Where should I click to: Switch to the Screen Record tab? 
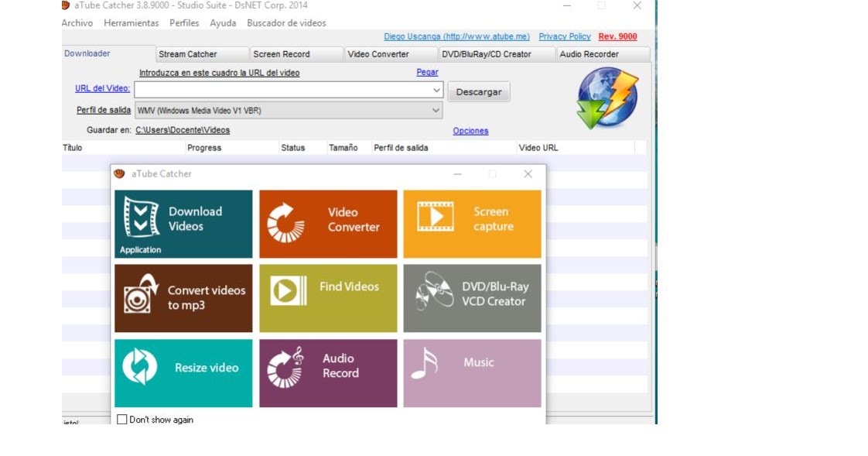pyautogui.click(x=296, y=54)
